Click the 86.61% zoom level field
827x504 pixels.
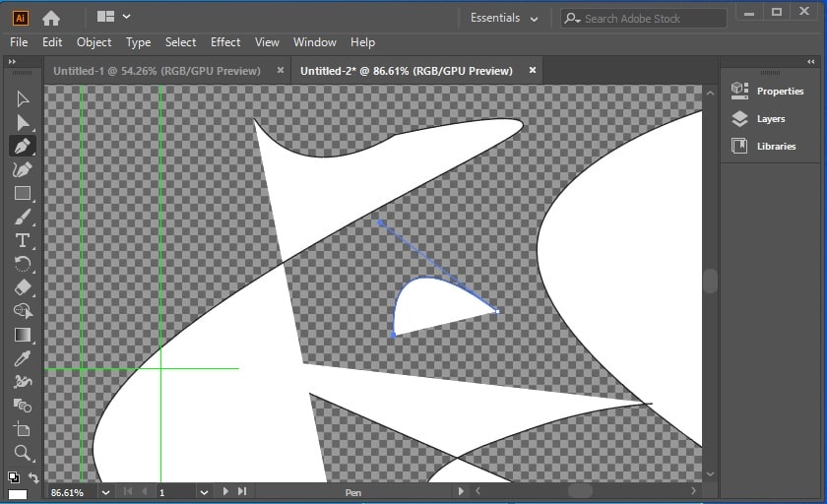click(x=72, y=492)
